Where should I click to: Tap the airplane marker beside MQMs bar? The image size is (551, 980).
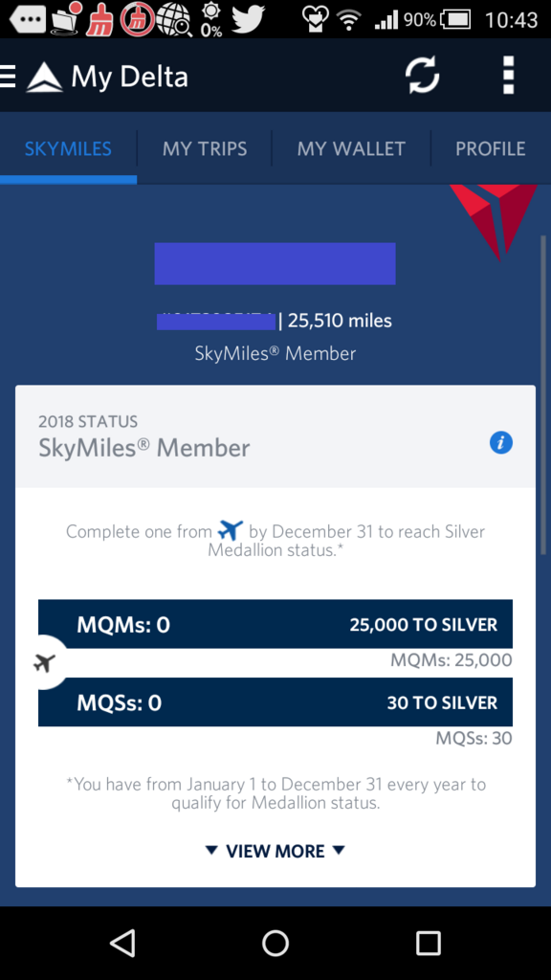pyautogui.click(x=44, y=662)
